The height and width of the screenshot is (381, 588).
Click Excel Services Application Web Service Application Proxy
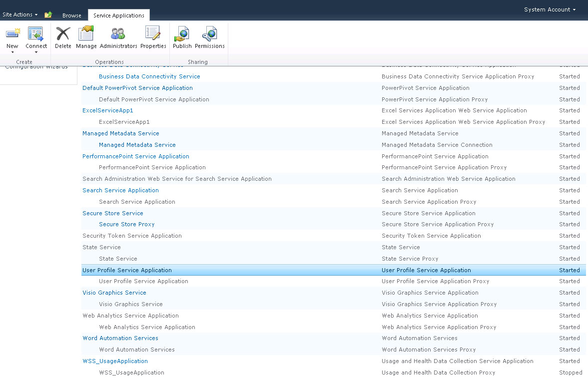click(x=463, y=122)
